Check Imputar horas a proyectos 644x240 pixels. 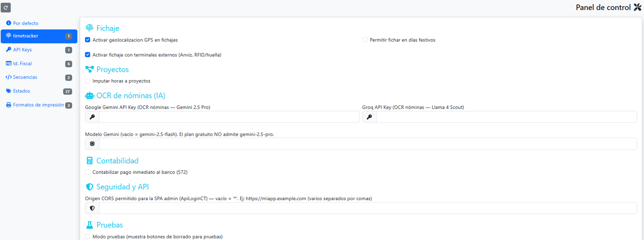(87, 81)
